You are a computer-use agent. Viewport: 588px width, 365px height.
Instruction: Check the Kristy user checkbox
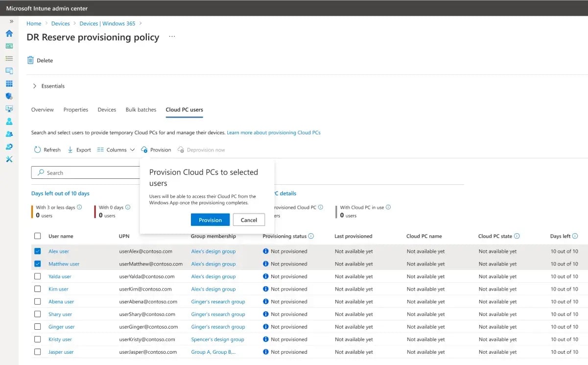(x=38, y=339)
